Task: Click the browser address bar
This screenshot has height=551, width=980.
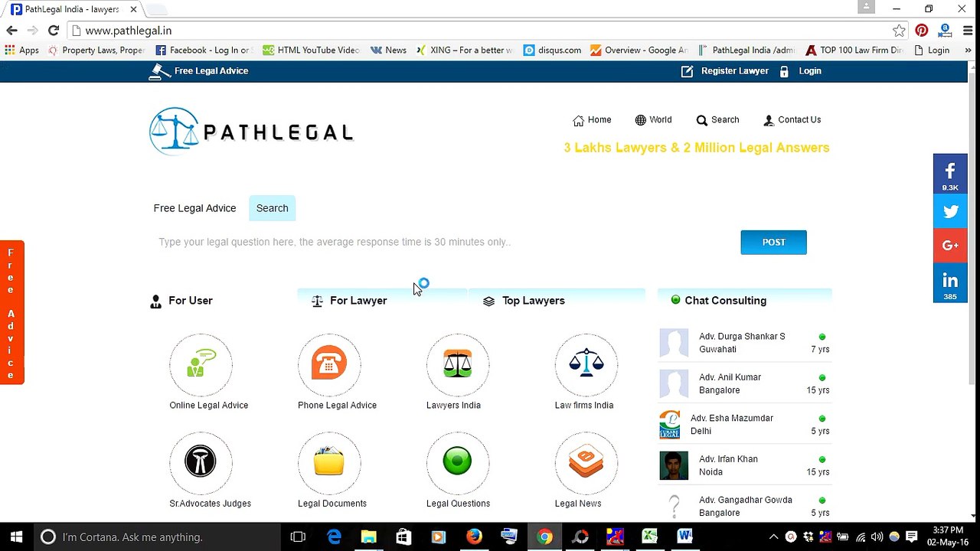Action: coord(482,31)
